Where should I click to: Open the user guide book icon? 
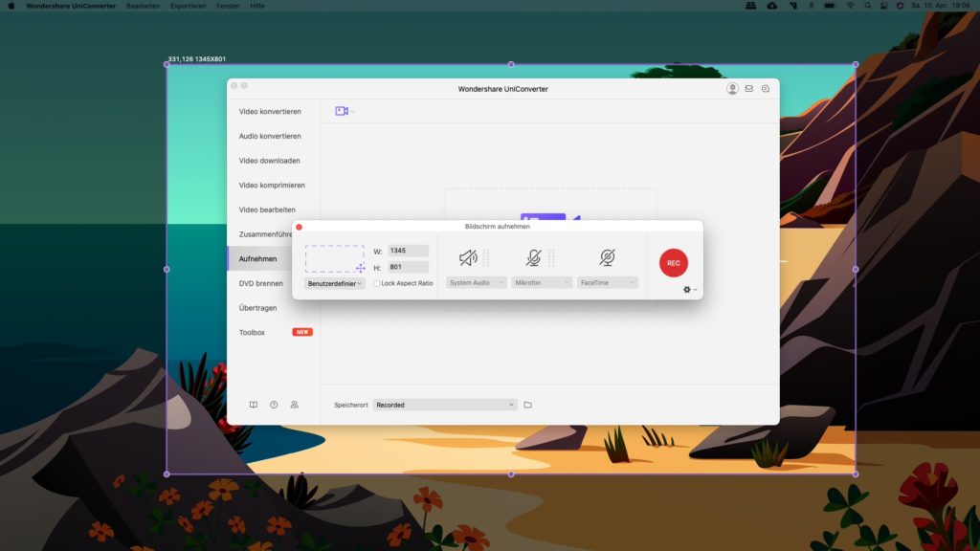(253, 405)
